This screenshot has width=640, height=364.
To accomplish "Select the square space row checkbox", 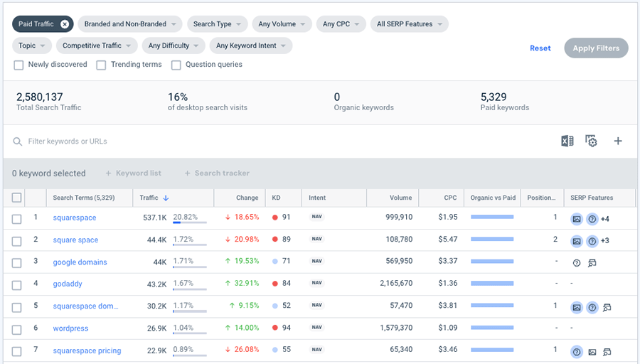I will (17, 241).
